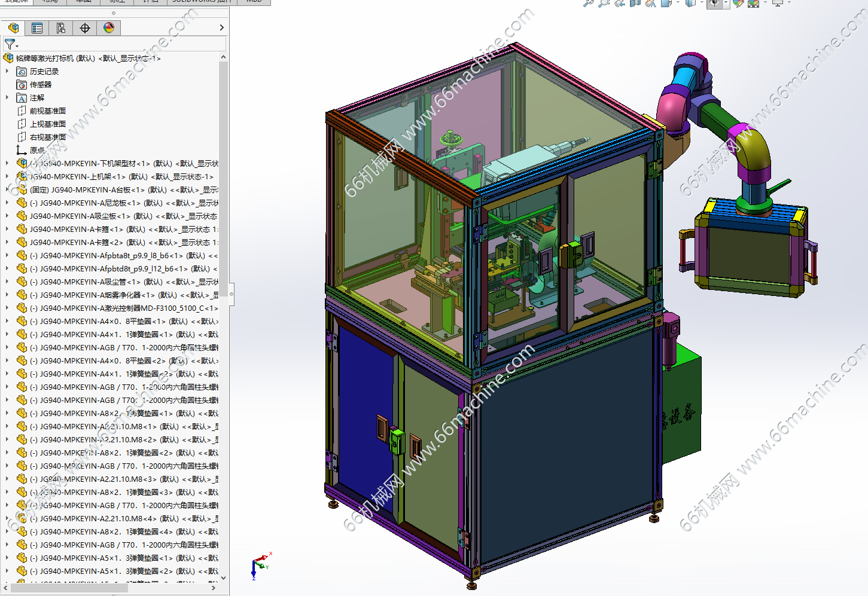
Task: Select the DimXpertManager crosshair tab
Action: 85,27
